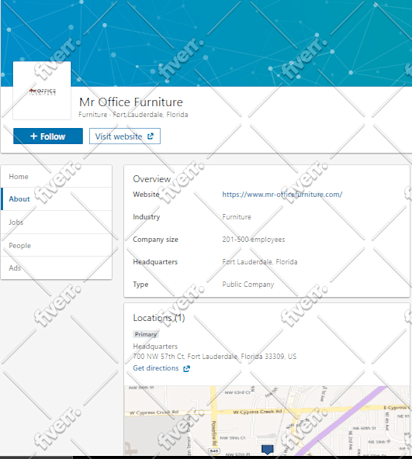Switch to the Jobs tab
Image resolution: width=412 pixels, height=459 pixels.
point(56,222)
